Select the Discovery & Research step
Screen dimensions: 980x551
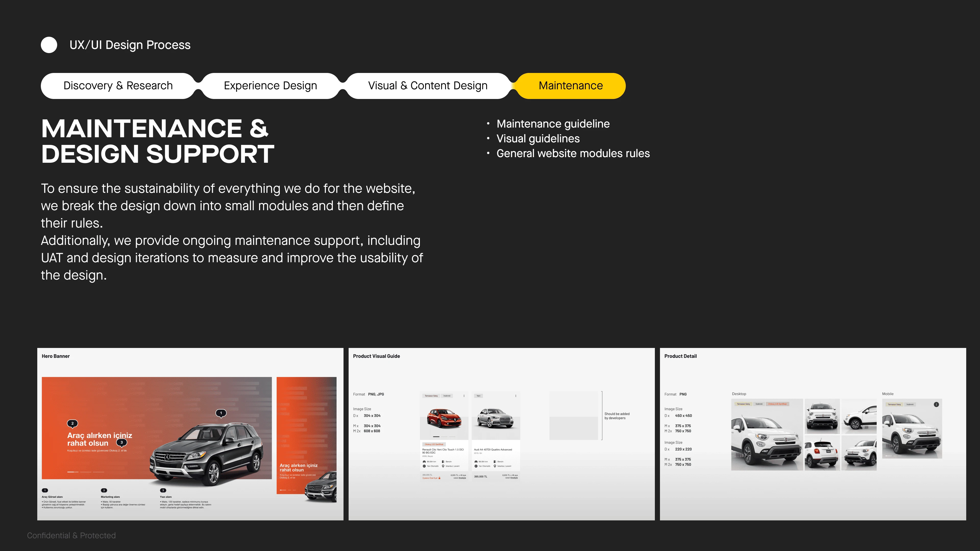[118, 86]
